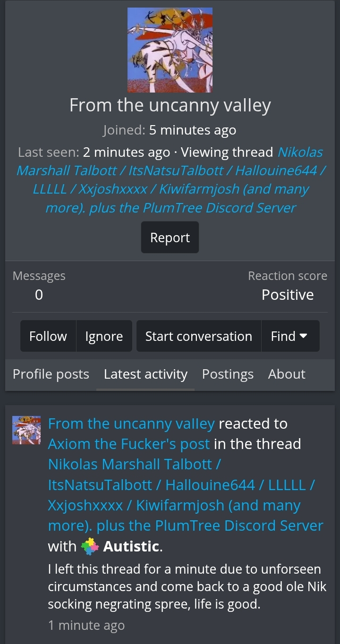Click the Messages count 0
The width and height of the screenshot is (340, 644).
(39, 295)
